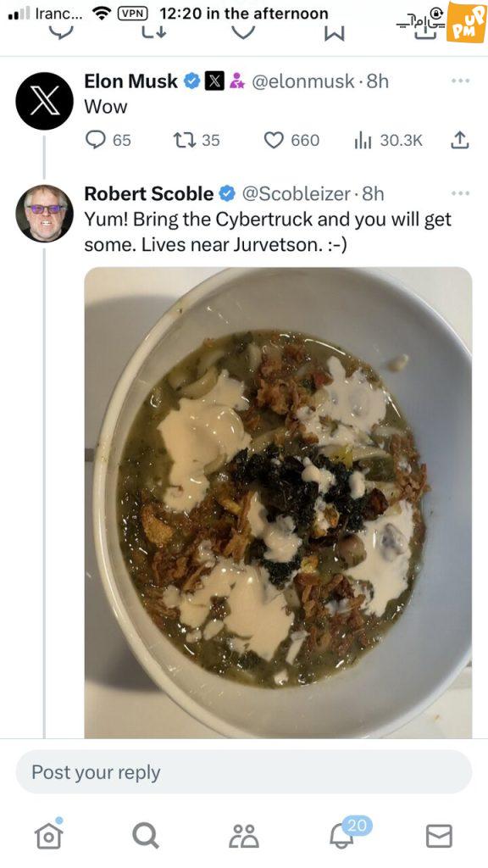The height and width of the screenshot is (868, 488).
Task: Tap the partially visible bookmark icon above
Action: tap(334, 34)
